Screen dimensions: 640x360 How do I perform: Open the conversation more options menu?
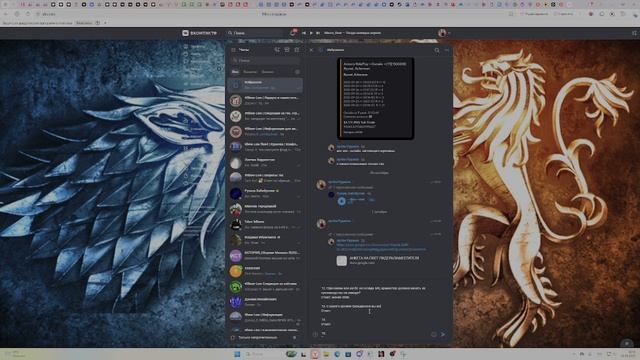point(447,50)
